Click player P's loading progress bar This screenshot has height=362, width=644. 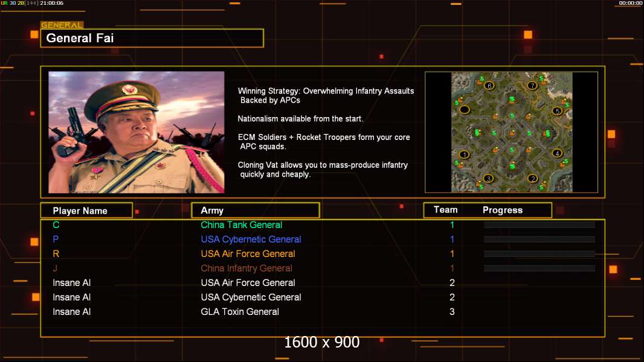point(539,239)
